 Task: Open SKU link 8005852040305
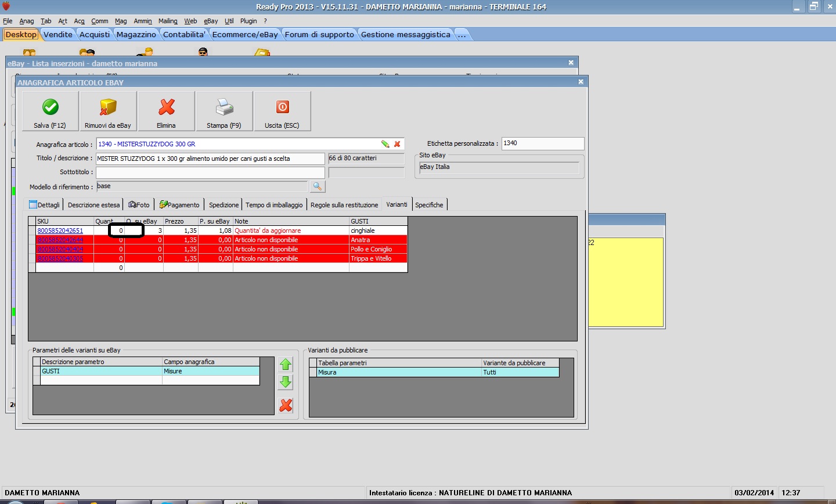[60, 258]
